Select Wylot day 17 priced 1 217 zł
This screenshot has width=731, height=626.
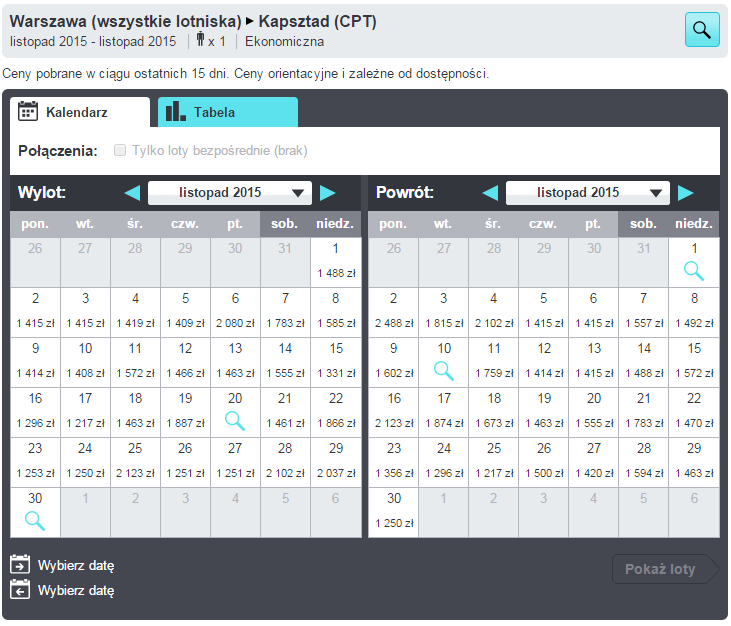85,412
